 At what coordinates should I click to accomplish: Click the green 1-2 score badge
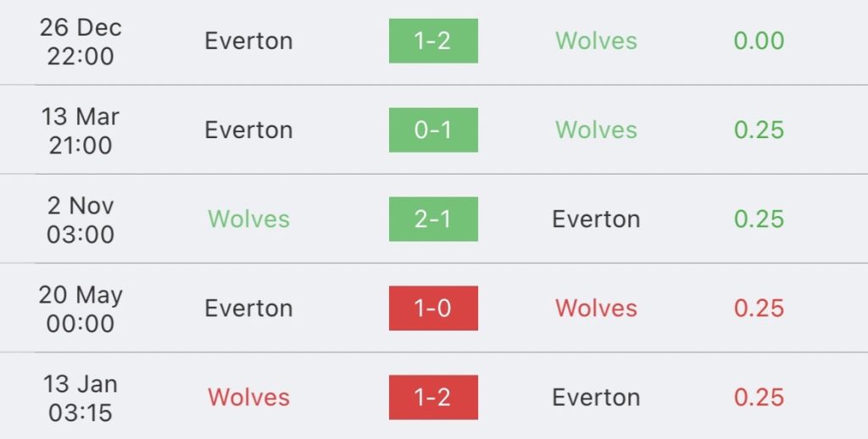point(433,41)
